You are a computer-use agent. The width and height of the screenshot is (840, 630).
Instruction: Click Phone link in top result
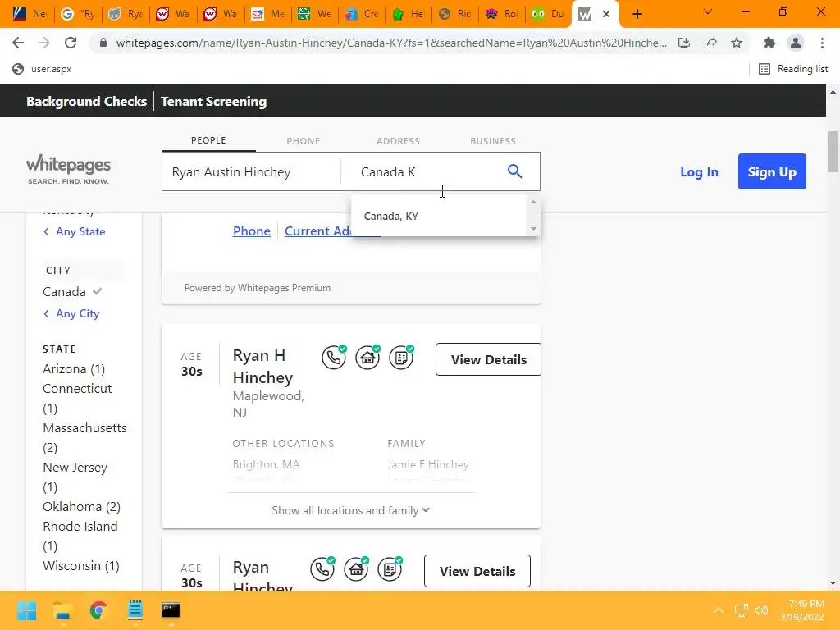[251, 231]
